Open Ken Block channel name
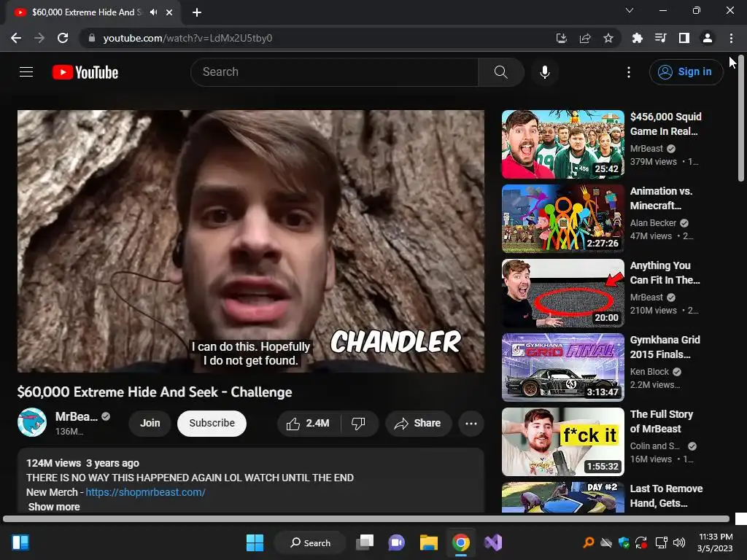 (x=649, y=371)
